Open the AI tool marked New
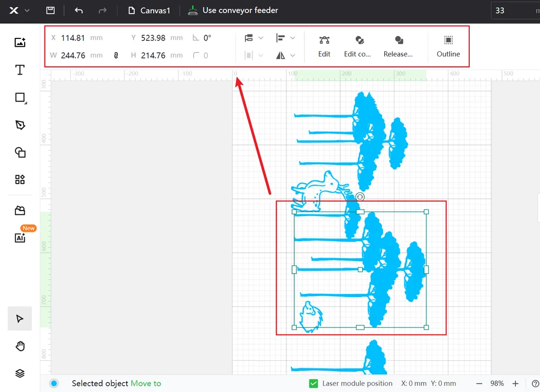Image resolution: width=540 pixels, height=392 pixels. (20, 237)
